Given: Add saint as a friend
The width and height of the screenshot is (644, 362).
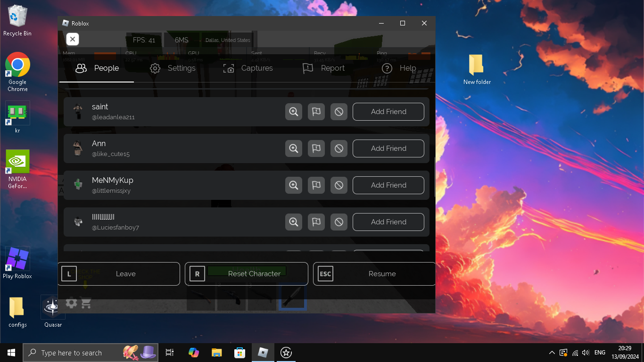Looking at the screenshot, I should [x=388, y=112].
